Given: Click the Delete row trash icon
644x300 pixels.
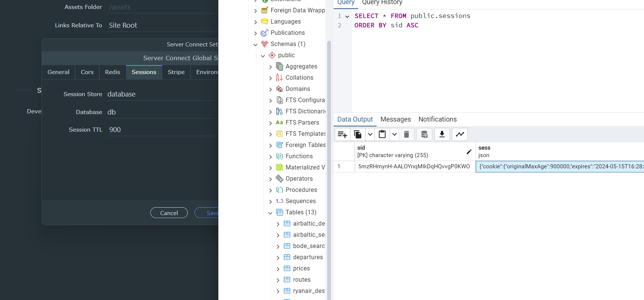Looking at the screenshot, I should pos(407,134).
